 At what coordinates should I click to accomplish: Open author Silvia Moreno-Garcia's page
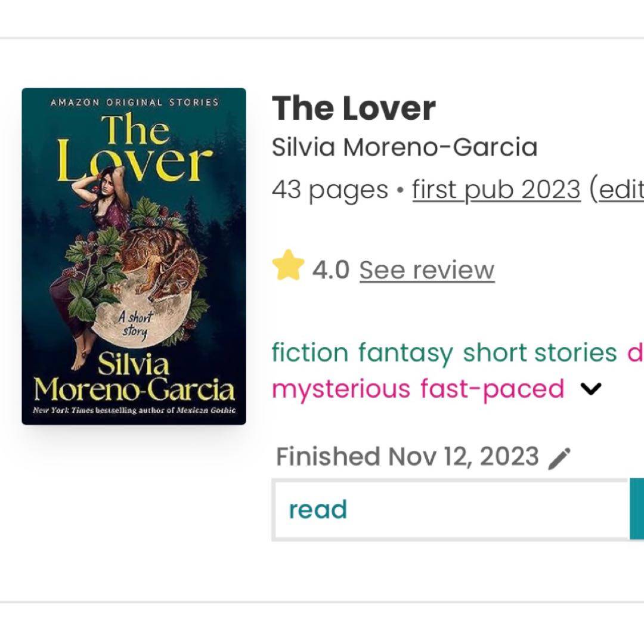pos(404,147)
